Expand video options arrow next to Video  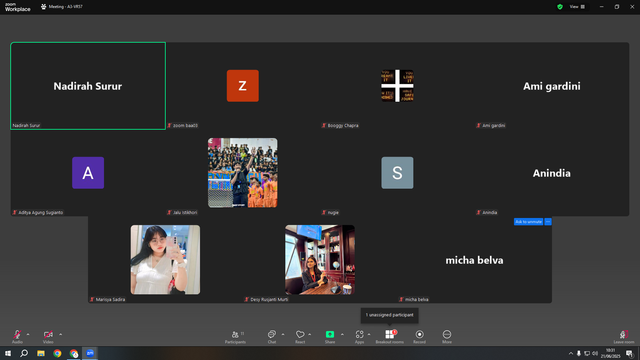pyautogui.click(x=60, y=334)
